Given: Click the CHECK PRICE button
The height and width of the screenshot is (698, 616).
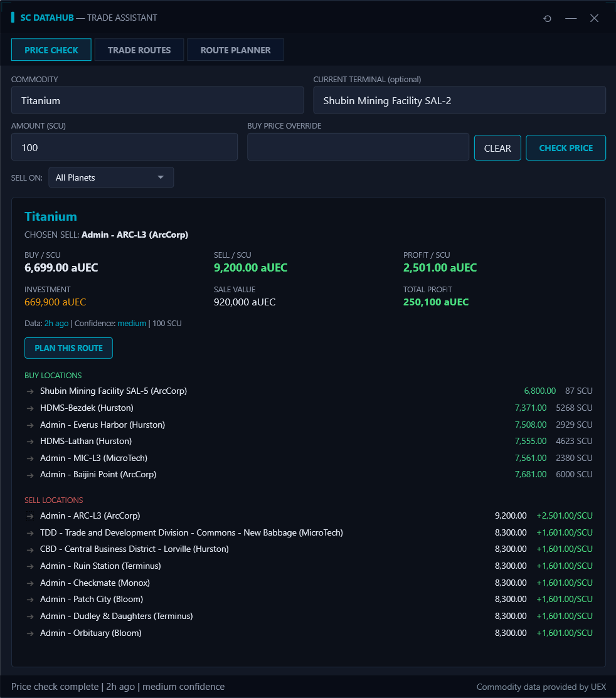Looking at the screenshot, I should tap(566, 148).
